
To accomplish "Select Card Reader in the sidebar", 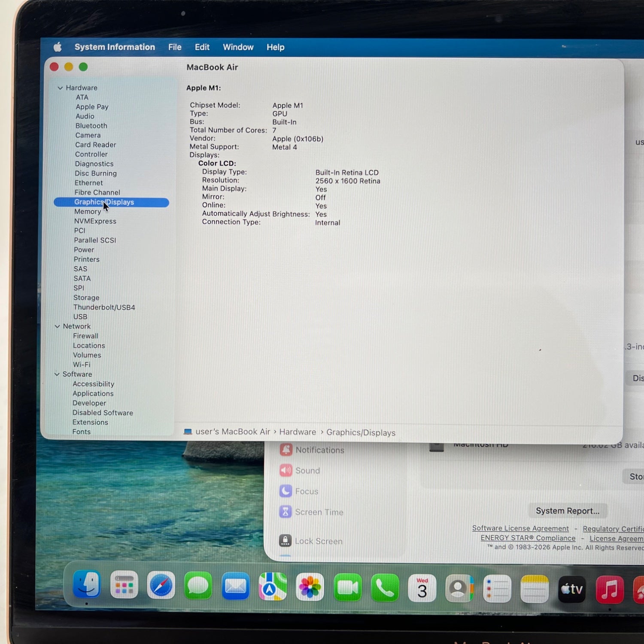I will point(96,145).
